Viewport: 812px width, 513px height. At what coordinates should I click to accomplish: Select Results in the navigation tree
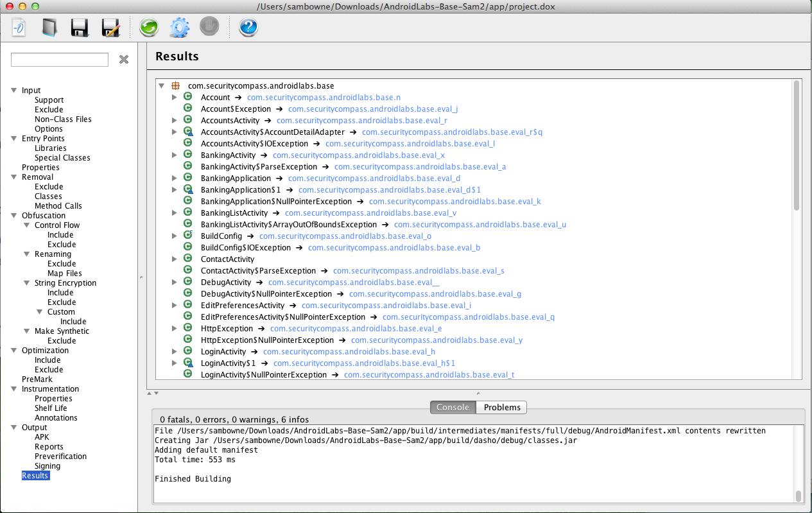click(x=35, y=476)
